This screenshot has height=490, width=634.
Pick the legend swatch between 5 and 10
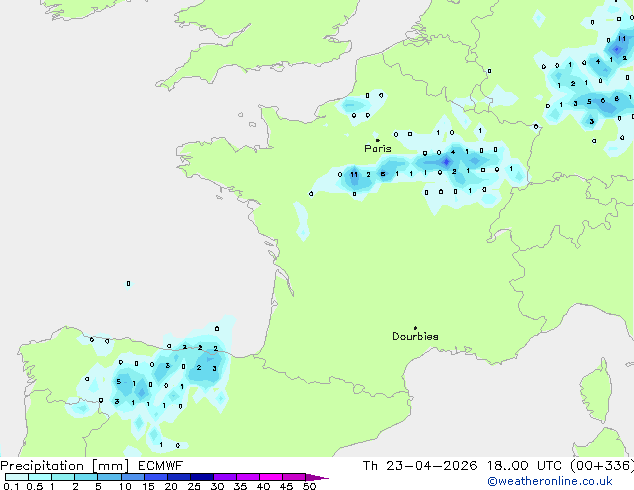[x=109, y=477]
